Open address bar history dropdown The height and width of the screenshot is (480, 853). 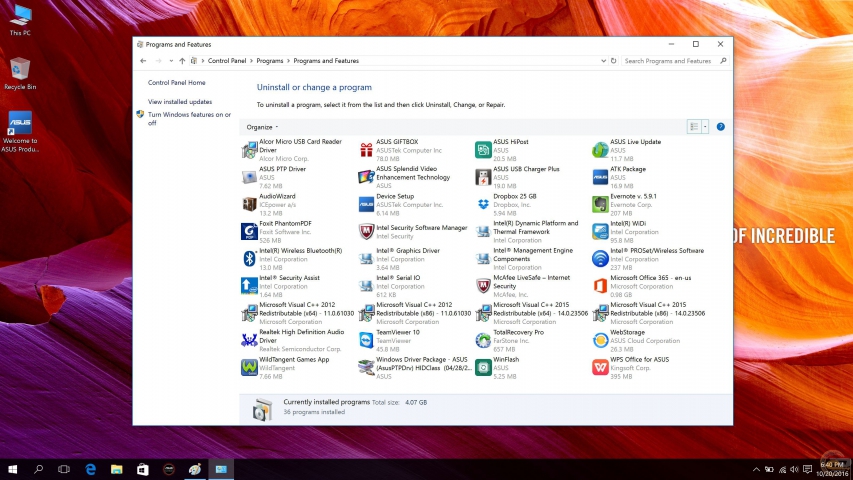coord(603,61)
